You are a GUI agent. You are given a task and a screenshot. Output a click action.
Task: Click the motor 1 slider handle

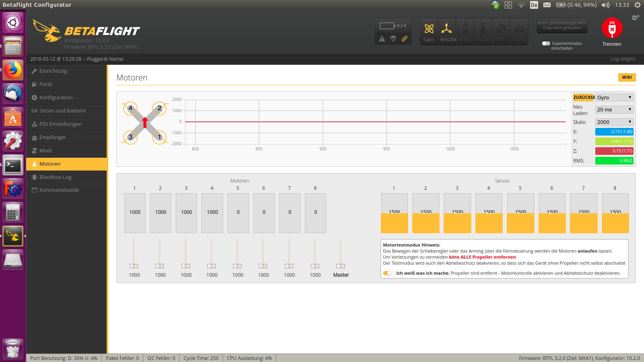134,266
